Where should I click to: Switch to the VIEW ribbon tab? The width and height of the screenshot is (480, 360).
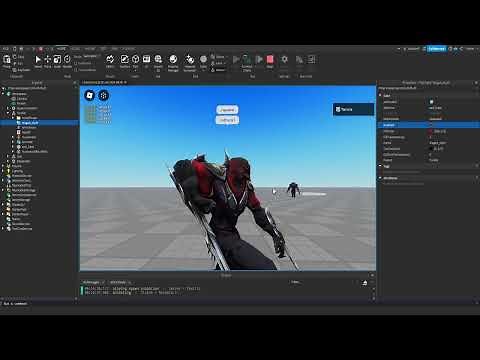point(115,49)
